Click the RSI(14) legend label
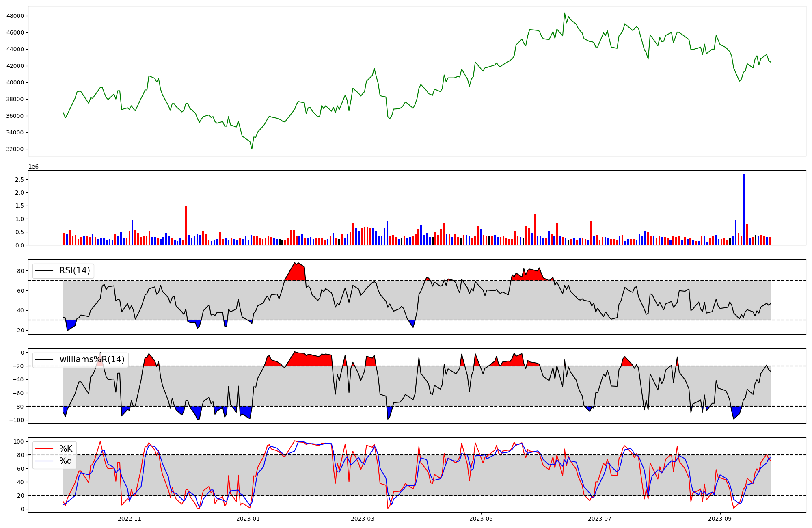Viewport: 812px width, 528px height. point(75,270)
